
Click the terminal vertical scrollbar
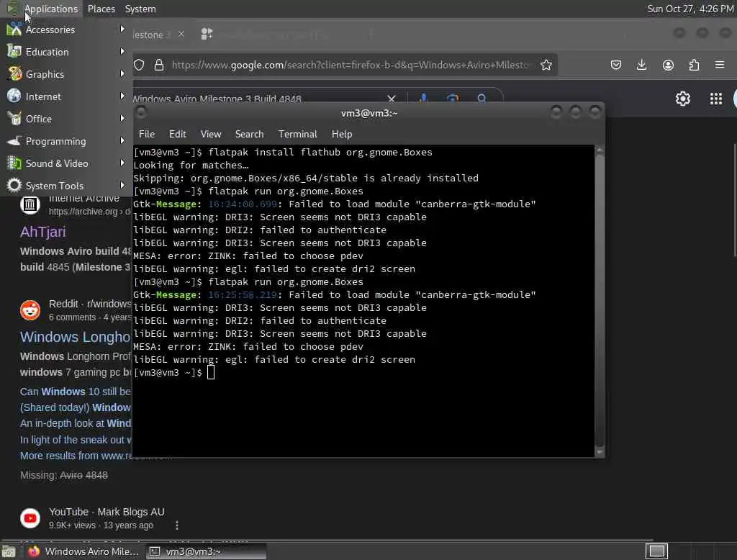coord(600,301)
